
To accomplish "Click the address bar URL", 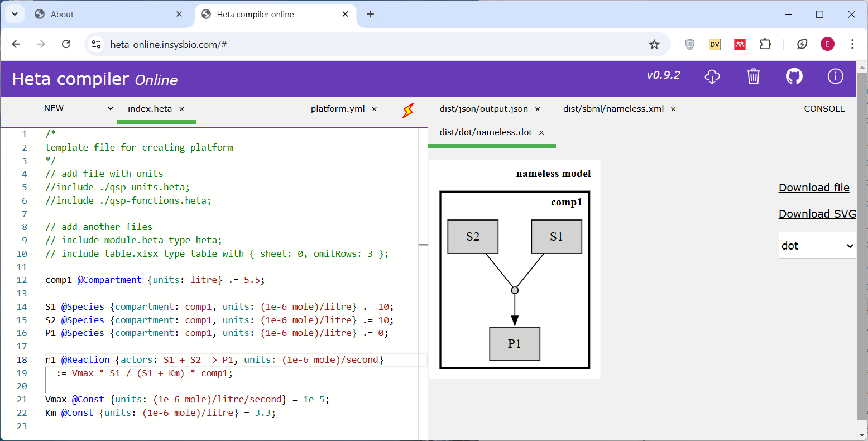I will [168, 45].
